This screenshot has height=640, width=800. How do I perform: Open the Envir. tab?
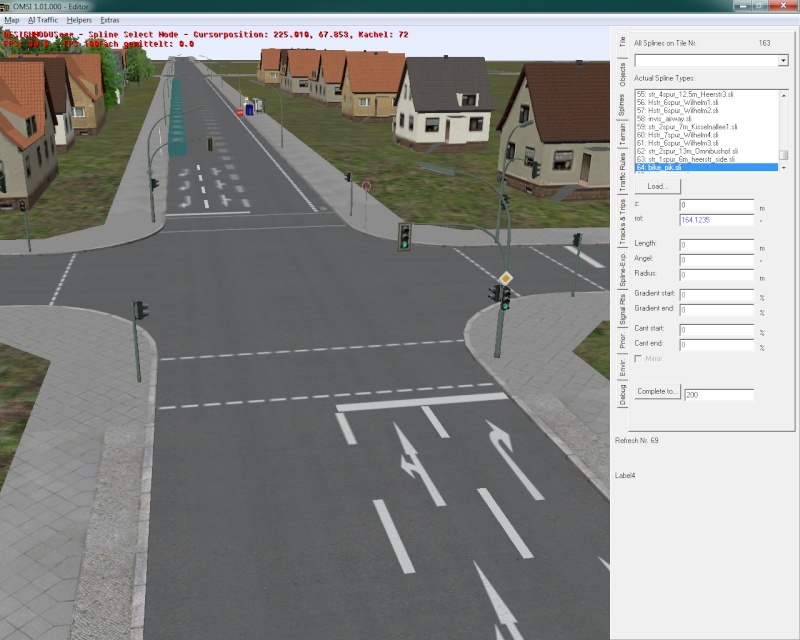[622, 368]
